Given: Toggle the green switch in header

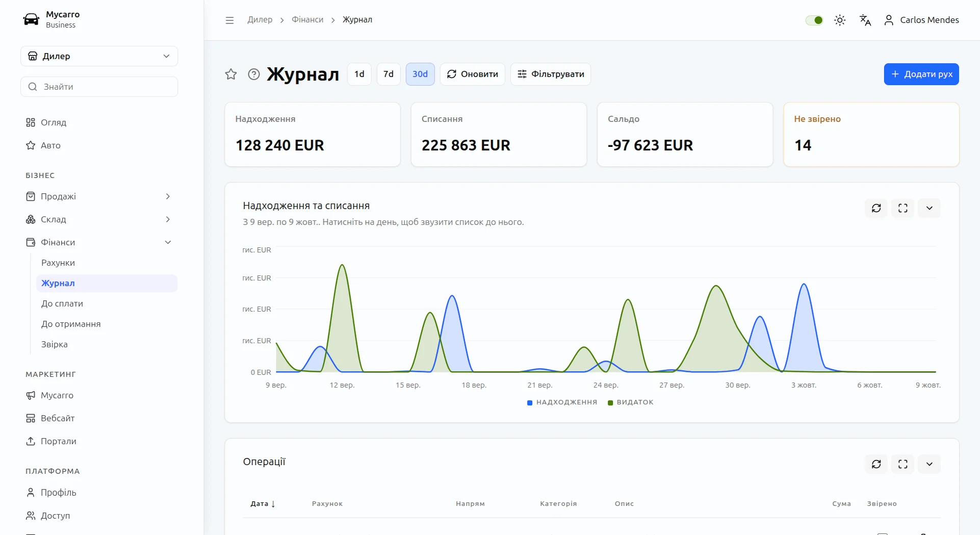Looking at the screenshot, I should [814, 20].
